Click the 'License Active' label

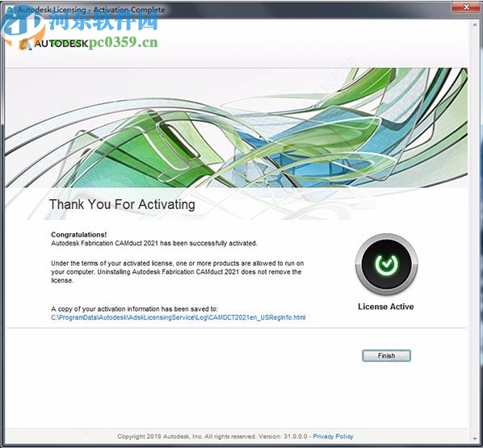tap(385, 307)
